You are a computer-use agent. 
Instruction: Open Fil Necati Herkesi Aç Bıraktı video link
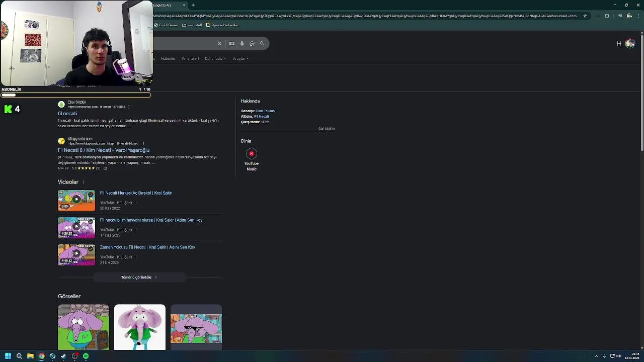[x=136, y=193]
